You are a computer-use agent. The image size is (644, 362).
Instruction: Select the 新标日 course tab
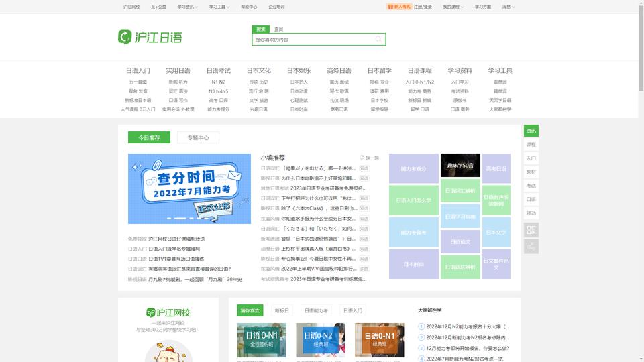(282, 310)
